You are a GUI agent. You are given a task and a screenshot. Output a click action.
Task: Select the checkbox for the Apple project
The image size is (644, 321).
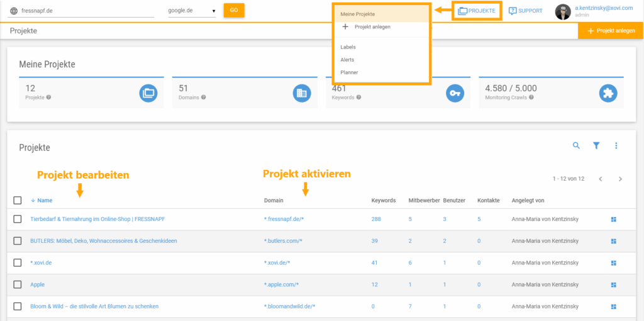[x=18, y=284]
